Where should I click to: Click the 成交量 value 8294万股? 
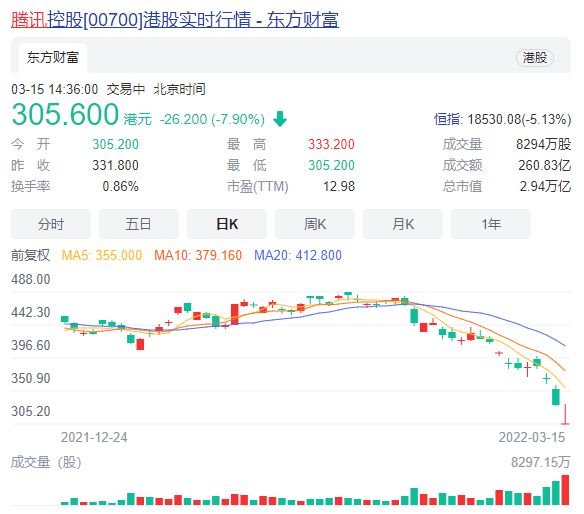pyautogui.click(x=543, y=144)
